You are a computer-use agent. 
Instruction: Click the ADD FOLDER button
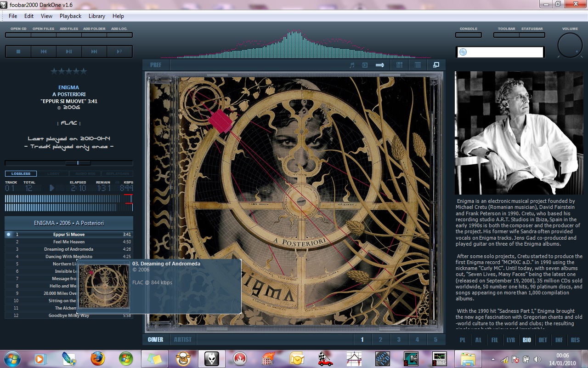tap(94, 34)
